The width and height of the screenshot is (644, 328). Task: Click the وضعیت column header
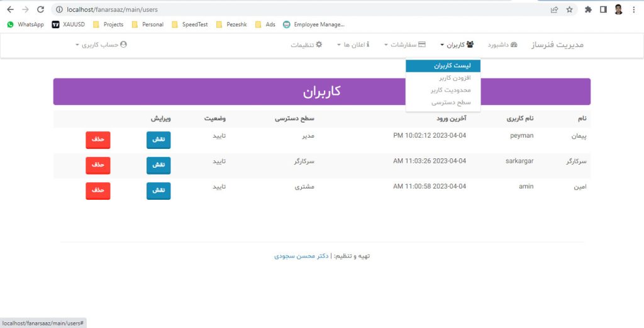pos(215,119)
